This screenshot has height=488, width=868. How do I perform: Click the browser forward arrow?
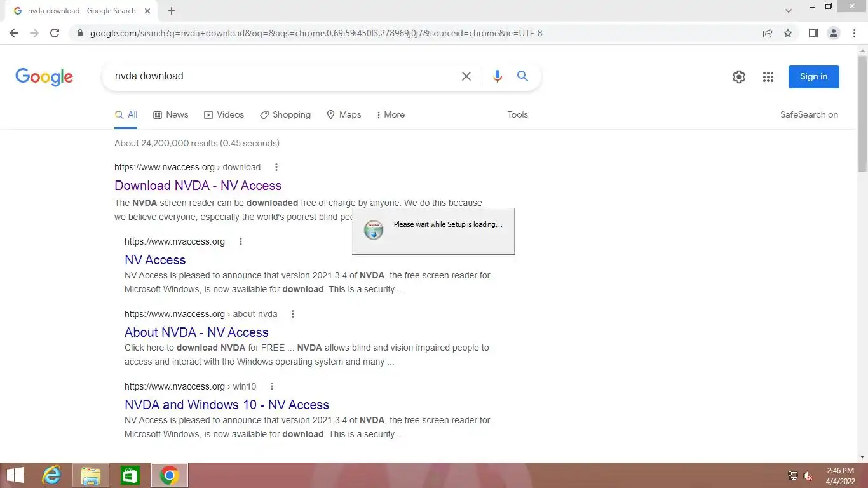34,33
